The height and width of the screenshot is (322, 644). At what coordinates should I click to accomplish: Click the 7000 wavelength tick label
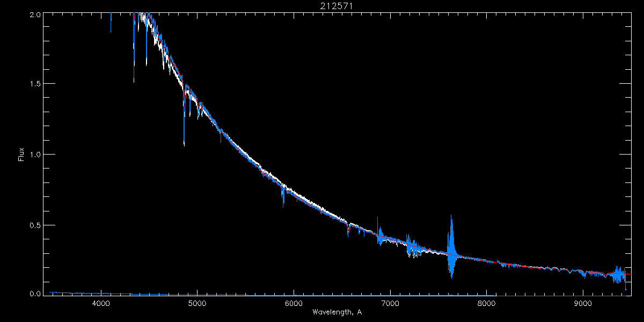point(390,303)
